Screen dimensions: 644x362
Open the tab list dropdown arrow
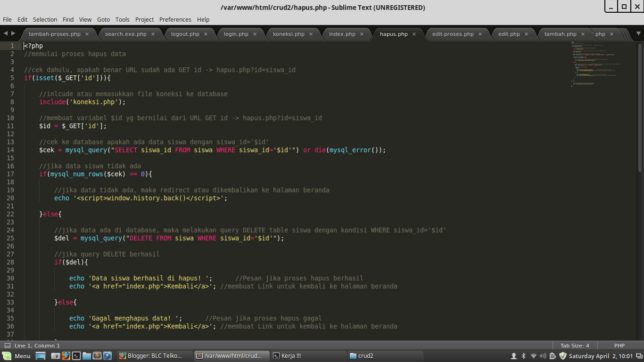639,34
